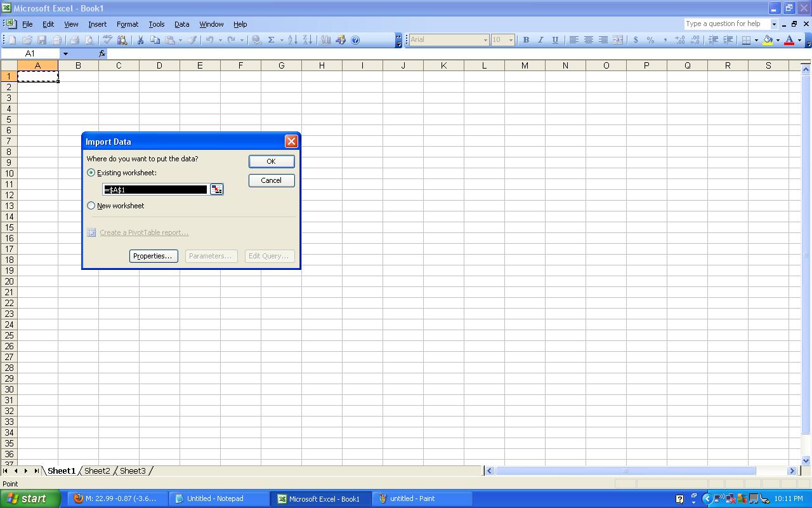Click the Format Painter icon

(192, 39)
